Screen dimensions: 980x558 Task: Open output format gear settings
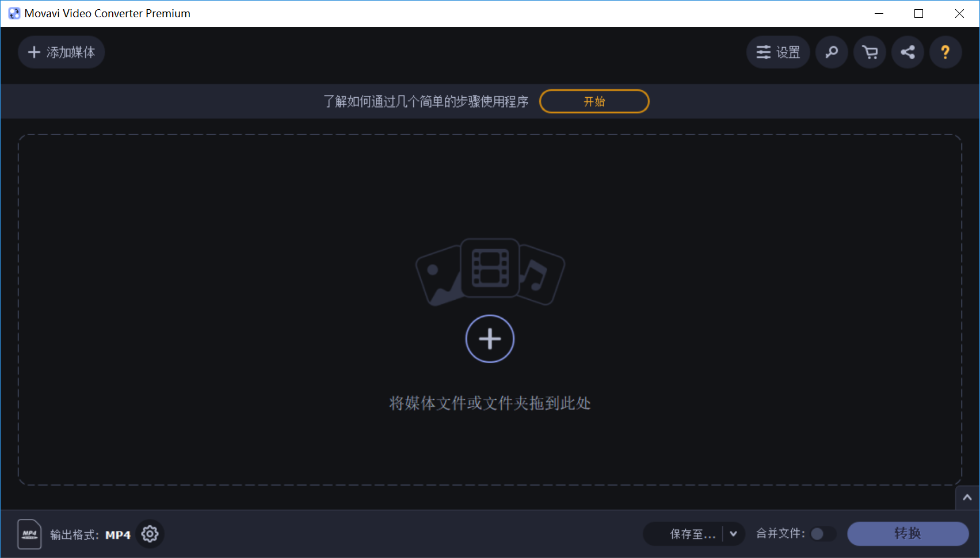coord(150,534)
